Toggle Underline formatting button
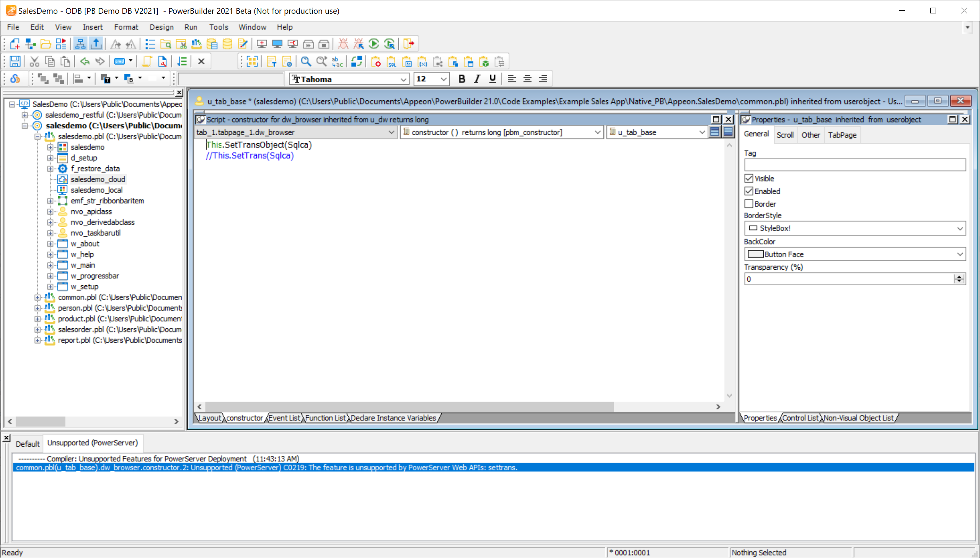Viewport: 980px width, 558px height. [493, 79]
